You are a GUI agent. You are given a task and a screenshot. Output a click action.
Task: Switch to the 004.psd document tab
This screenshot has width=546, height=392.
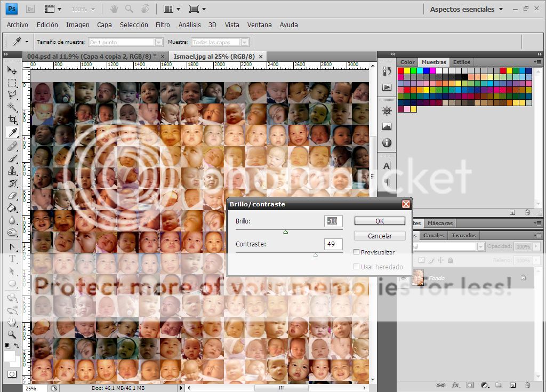click(x=92, y=56)
